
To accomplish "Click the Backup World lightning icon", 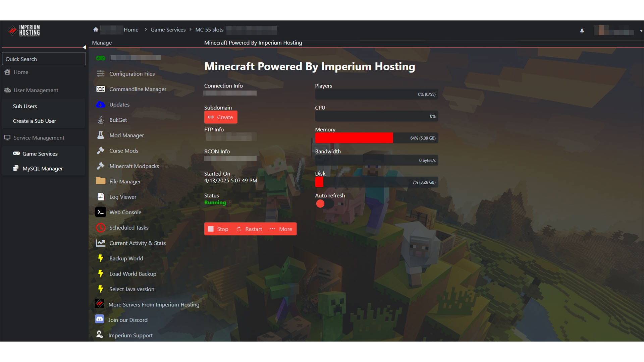I will pyautogui.click(x=100, y=258).
